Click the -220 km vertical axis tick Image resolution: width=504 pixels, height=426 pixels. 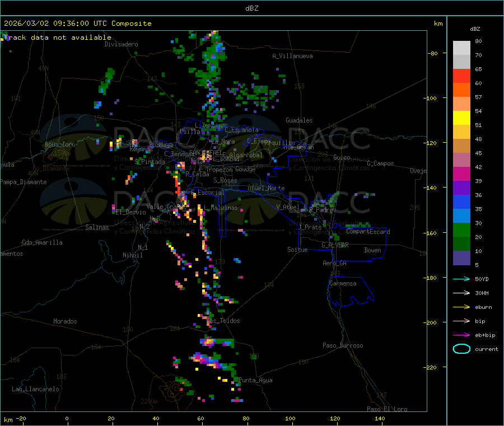click(x=431, y=367)
